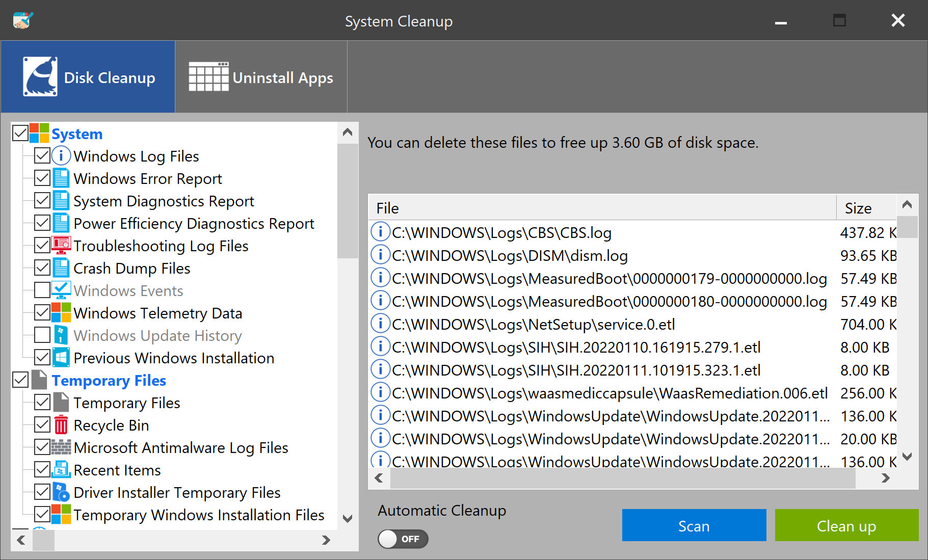
Task: Uncheck the Crash Dump Files checkbox
Action: pyautogui.click(x=42, y=268)
